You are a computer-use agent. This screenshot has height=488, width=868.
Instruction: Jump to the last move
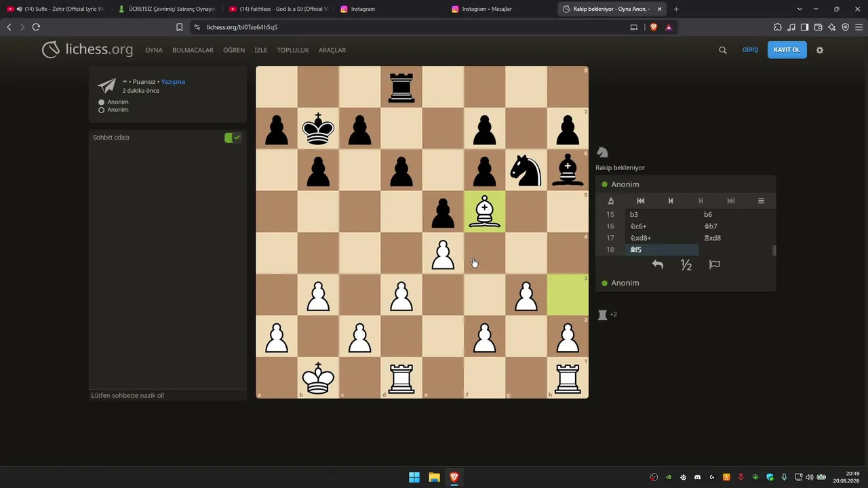point(731,201)
